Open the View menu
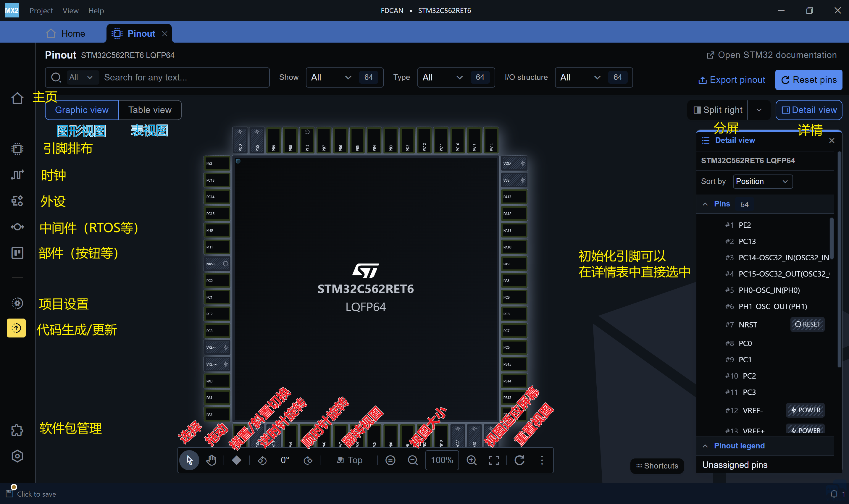This screenshot has width=849, height=504. 71,11
